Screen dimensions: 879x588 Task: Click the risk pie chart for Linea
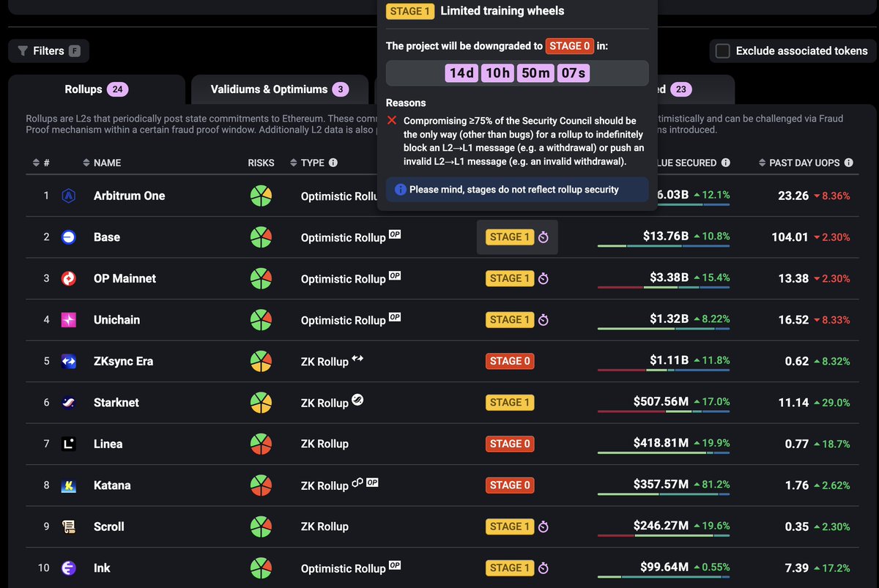pyautogui.click(x=261, y=444)
